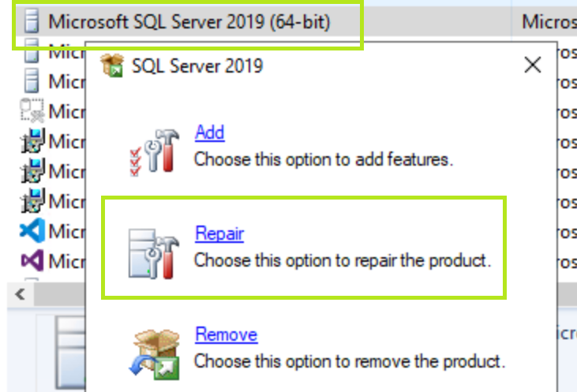Select the blue Visual Studio Code list icon
Viewport: 577px width, 392px height.
point(31,231)
